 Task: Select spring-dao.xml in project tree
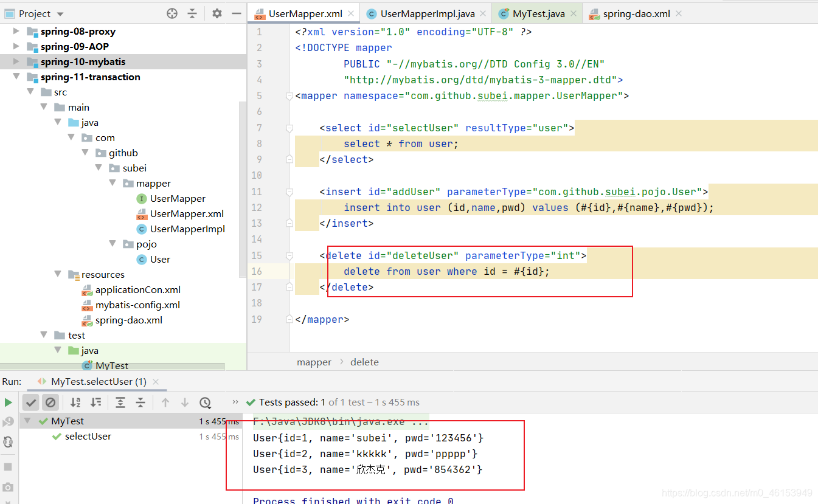[122, 320]
